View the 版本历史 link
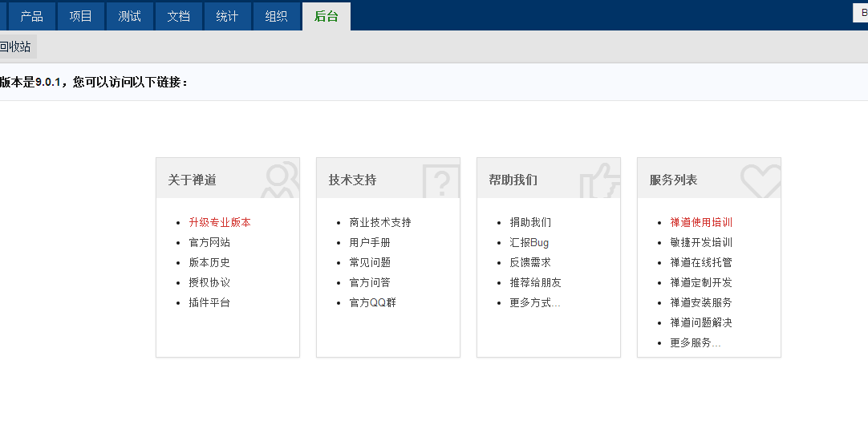This screenshot has width=868, height=425. [209, 262]
